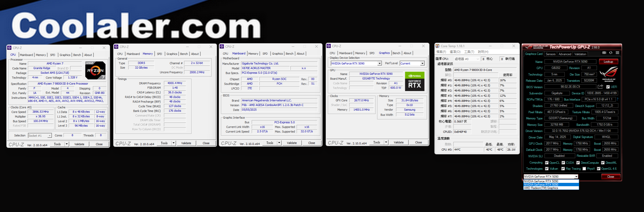Open the 工具(T) menu in Core Temp
This screenshot has height=212, width=644.
(x=469, y=52)
